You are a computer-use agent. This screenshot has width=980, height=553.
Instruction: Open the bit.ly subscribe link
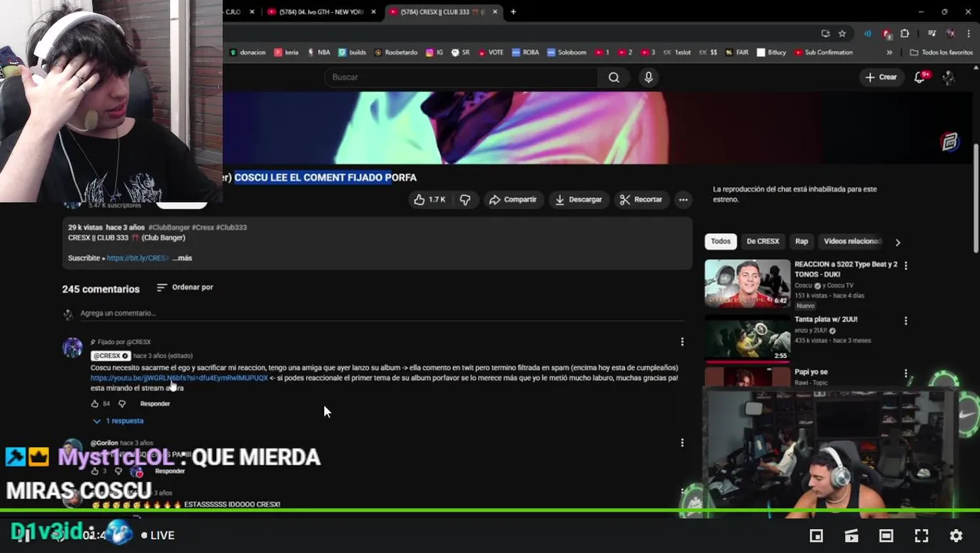138,258
